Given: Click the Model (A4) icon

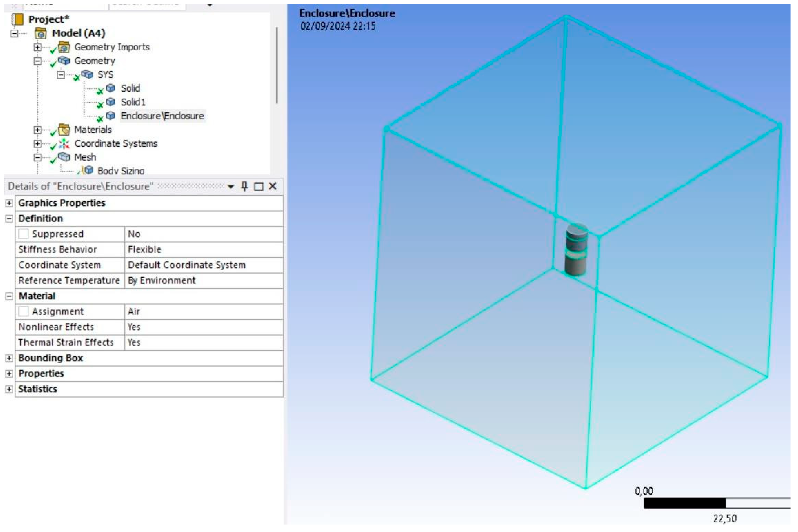Looking at the screenshot, I should [41, 33].
